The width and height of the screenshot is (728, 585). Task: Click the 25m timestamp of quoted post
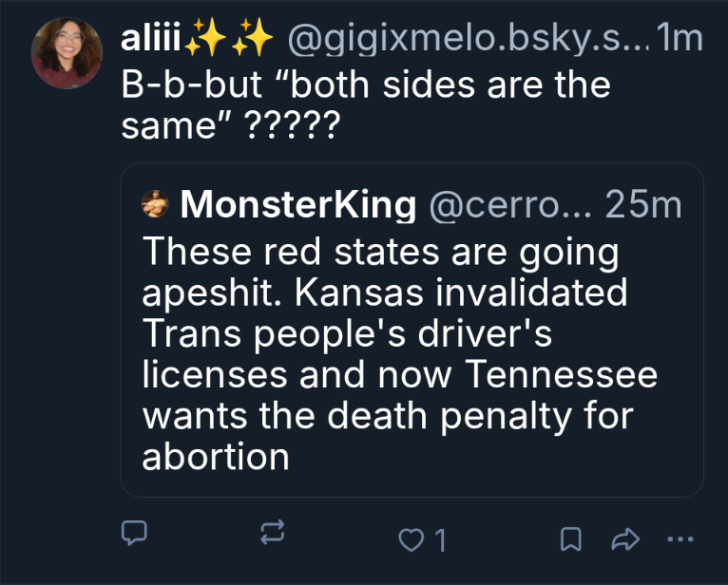[643, 204]
